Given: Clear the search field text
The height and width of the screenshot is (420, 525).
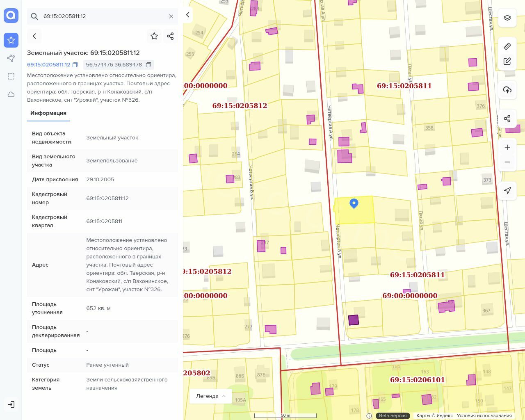Looking at the screenshot, I should (x=171, y=16).
